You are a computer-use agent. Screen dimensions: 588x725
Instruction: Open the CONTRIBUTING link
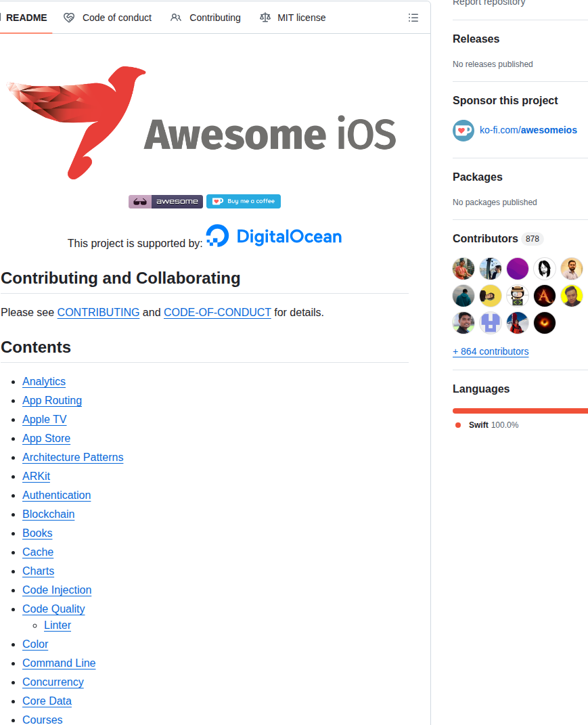[99, 313]
